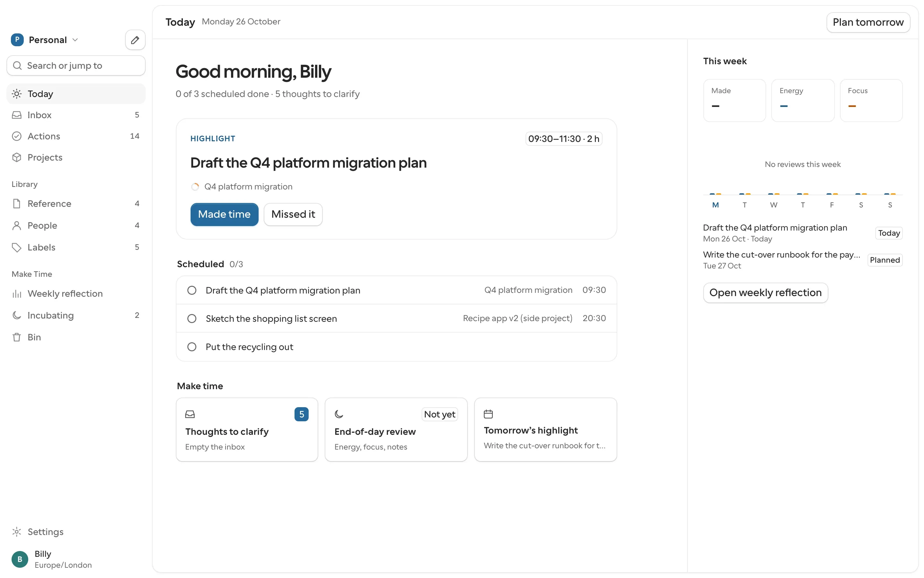924x578 pixels.
Task: Mark 'Draft the Q4 platform migration plan' scheduled task done
Action: (x=192, y=290)
